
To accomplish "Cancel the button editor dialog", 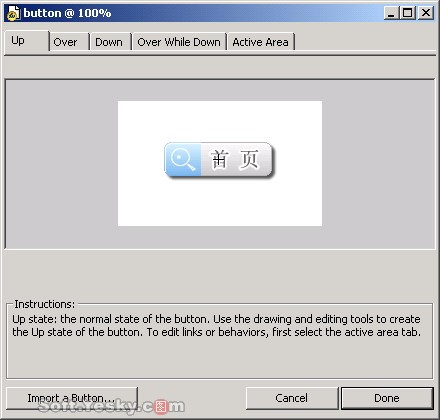I will click(292, 398).
